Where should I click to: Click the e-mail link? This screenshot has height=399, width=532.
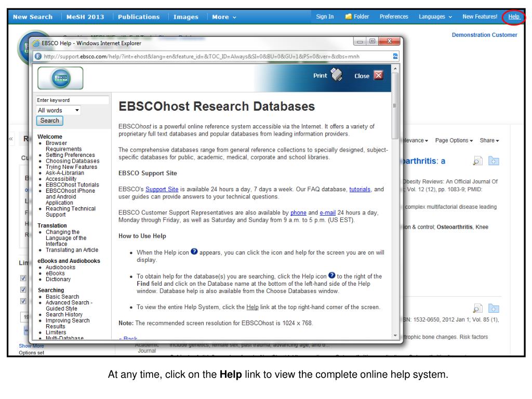point(327,212)
